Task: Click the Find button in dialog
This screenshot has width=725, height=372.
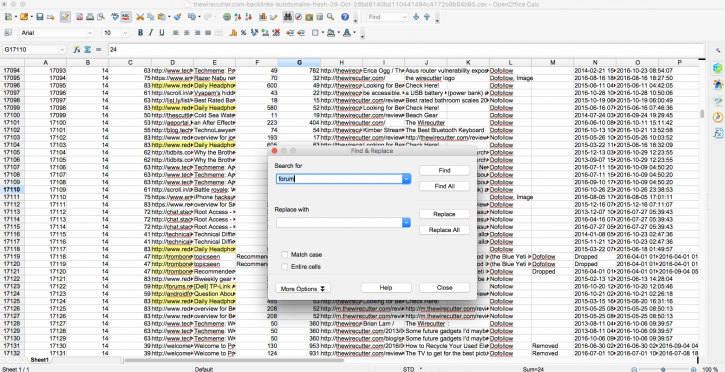Action: (444, 171)
